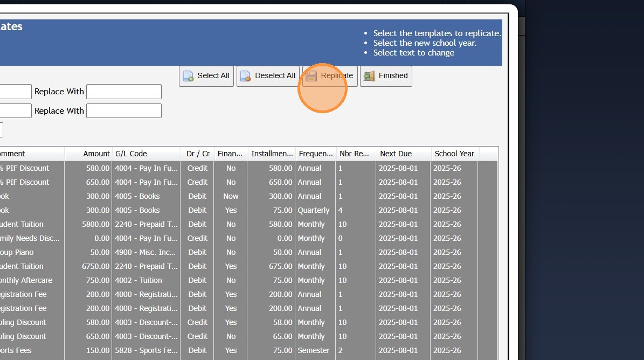
Task: Click the Quarterly frequency cell
Action: pos(314,210)
